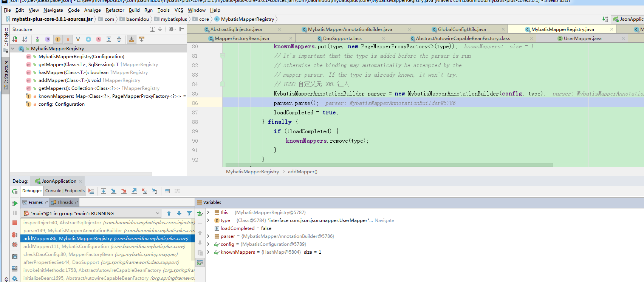The image size is (644, 282).
Task: Open thread selector main RUNNING dropdown
Action: [91, 213]
